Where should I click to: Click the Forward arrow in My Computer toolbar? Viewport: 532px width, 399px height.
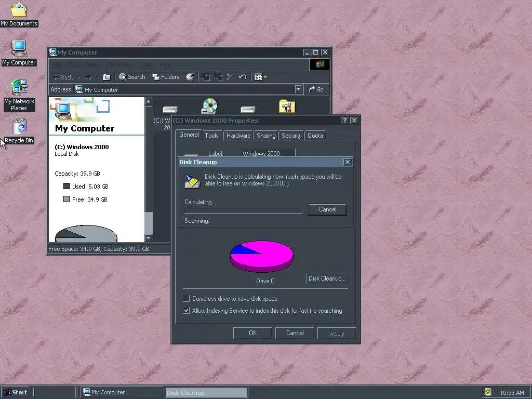coord(88,77)
